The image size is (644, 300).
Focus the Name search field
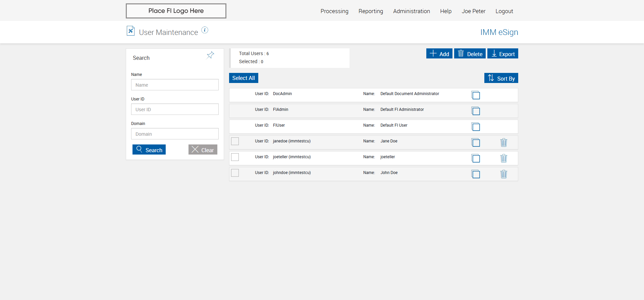(x=175, y=85)
